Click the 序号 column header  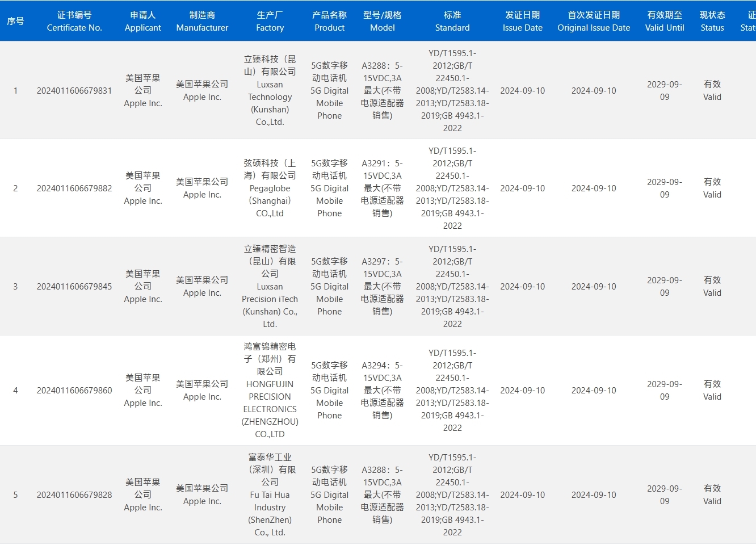point(15,21)
